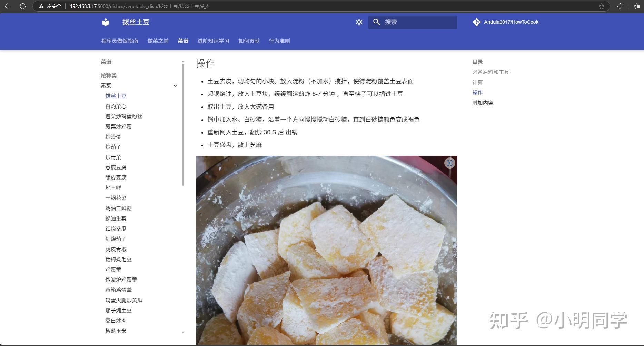644x346 pixels.
Task: Click sidebar scroll up arrow
Action: coord(183,61)
